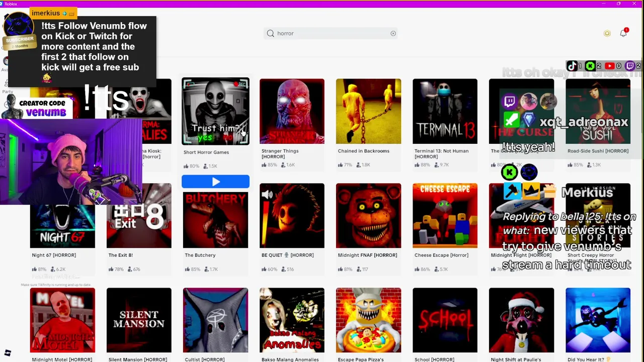Click "Short Horror Games" title text
644x362 pixels.
pyautogui.click(x=206, y=152)
